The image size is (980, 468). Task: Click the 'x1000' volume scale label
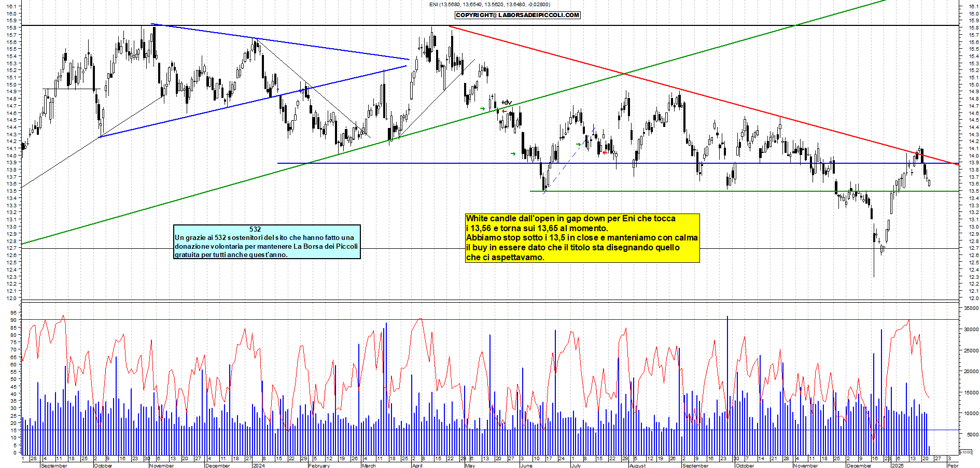click(x=966, y=452)
